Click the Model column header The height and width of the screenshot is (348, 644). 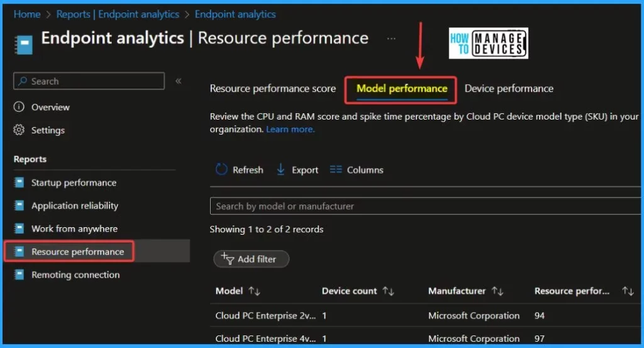[229, 291]
